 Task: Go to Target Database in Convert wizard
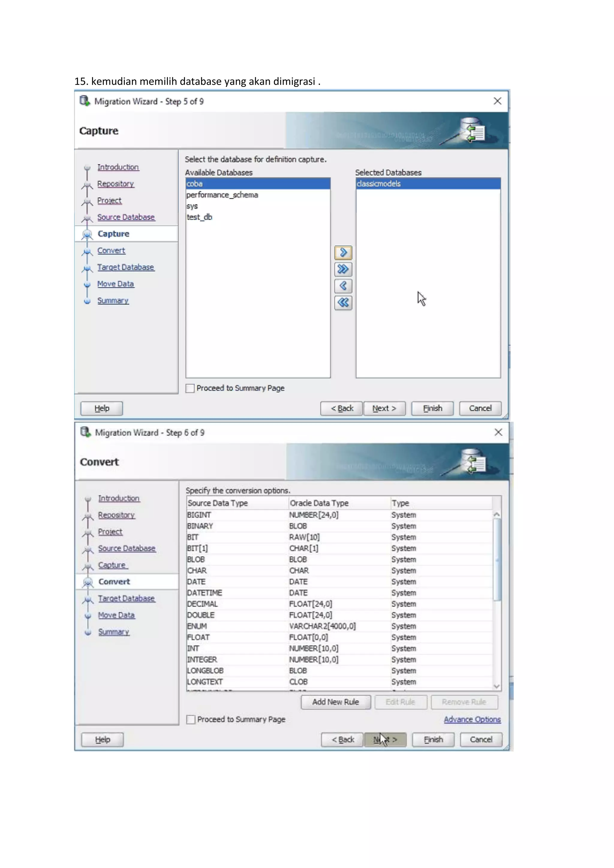coord(126,599)
